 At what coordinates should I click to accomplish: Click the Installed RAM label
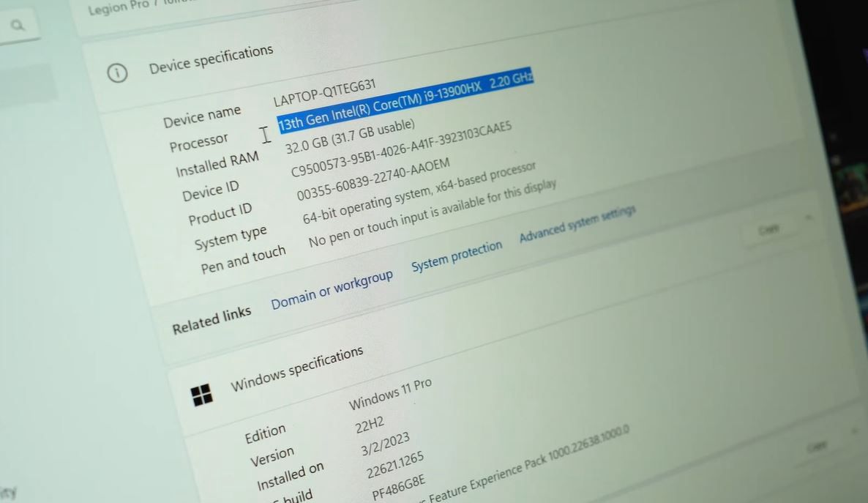click(x=217, y=165)
